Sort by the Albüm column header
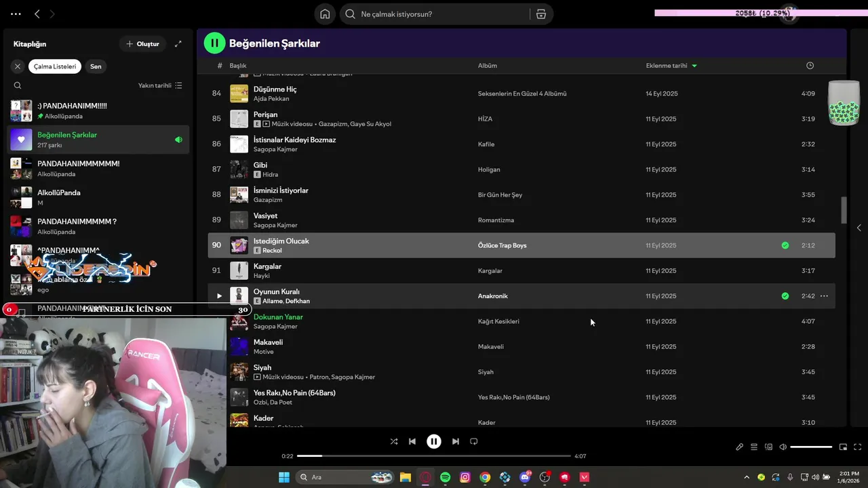 [488, 66]
